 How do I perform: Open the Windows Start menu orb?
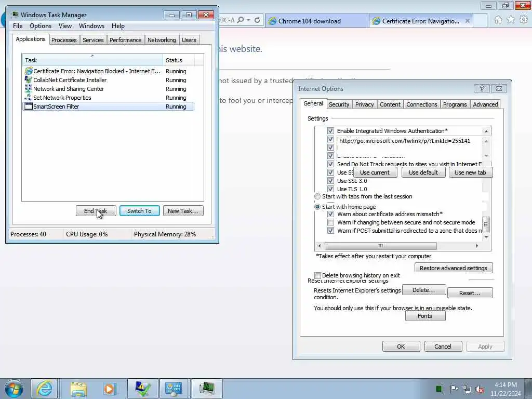click(x=14, y=389)
